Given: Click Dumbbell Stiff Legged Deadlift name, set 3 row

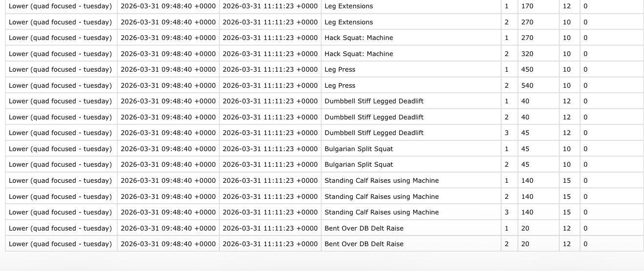Looking at the screenshot, I should tap(374, 133).
